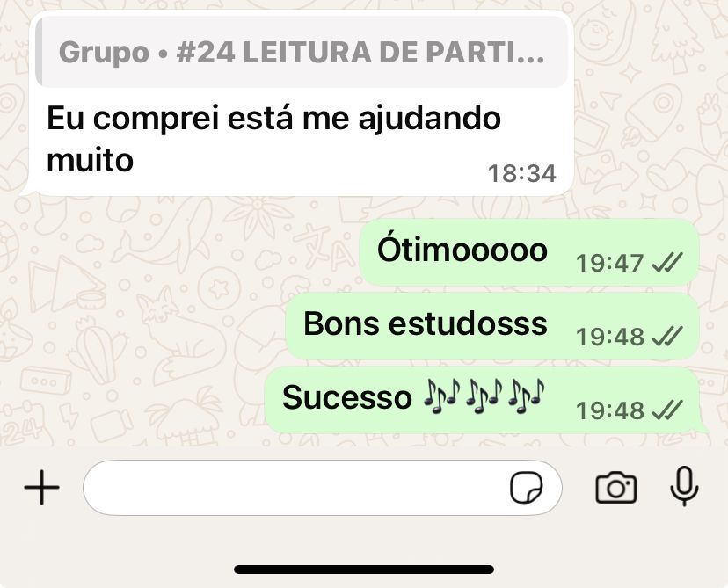Click the 19:48 timestamp on Bons estudosss

[x=609, y=337]
